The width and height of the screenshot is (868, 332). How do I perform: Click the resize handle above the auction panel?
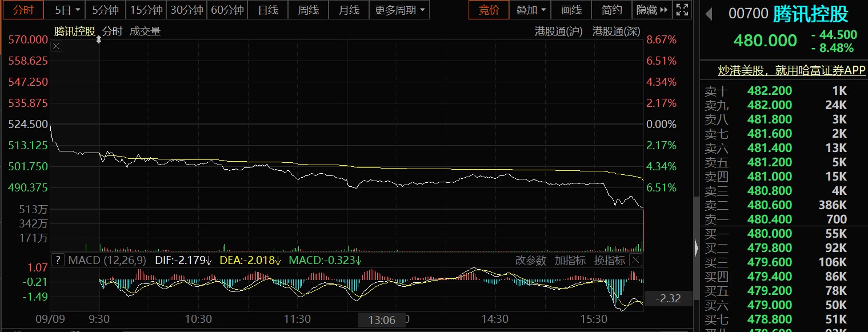click(x=99, y=39)
